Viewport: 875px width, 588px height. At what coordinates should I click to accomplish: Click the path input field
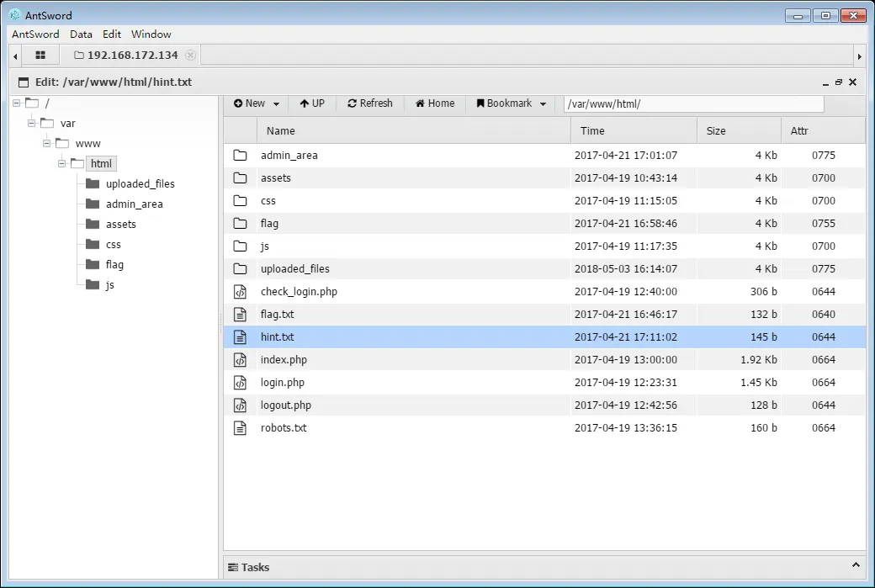coord(693,104)
